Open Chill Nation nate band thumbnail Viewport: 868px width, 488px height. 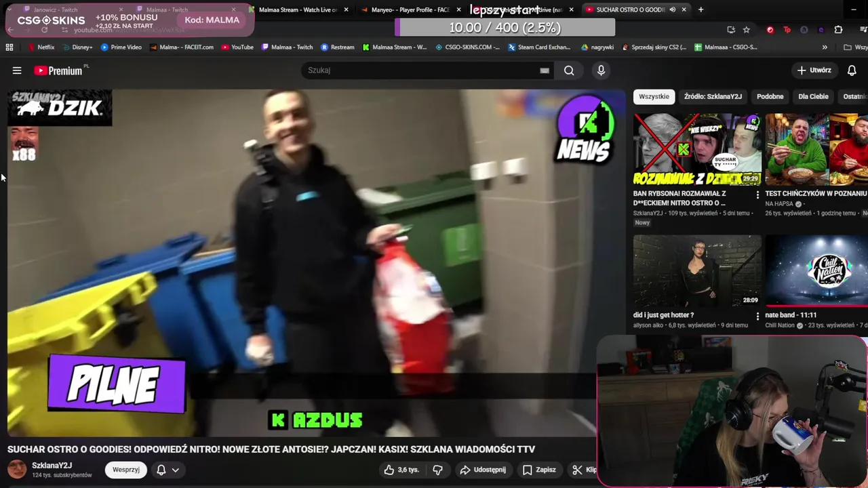[x=816, y=271]
